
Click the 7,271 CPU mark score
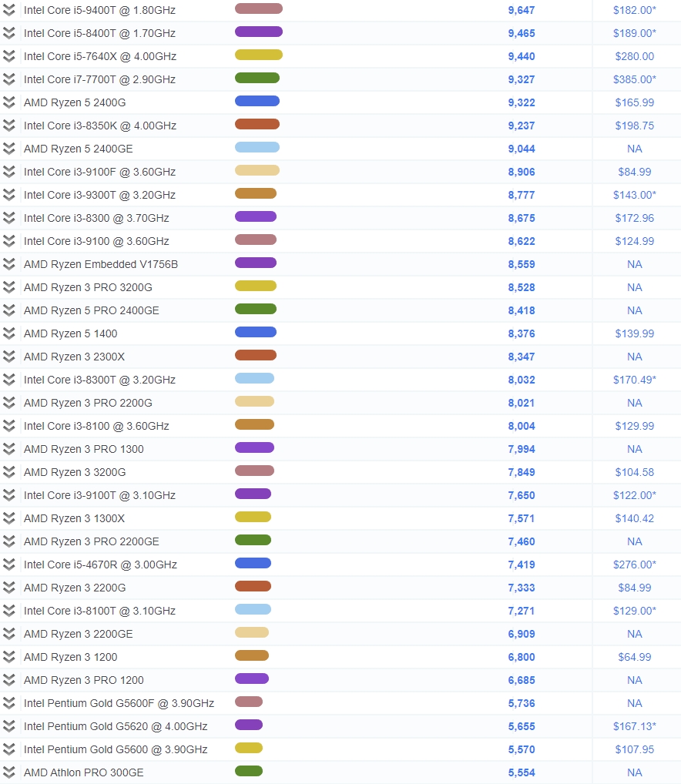click(522, 611)
